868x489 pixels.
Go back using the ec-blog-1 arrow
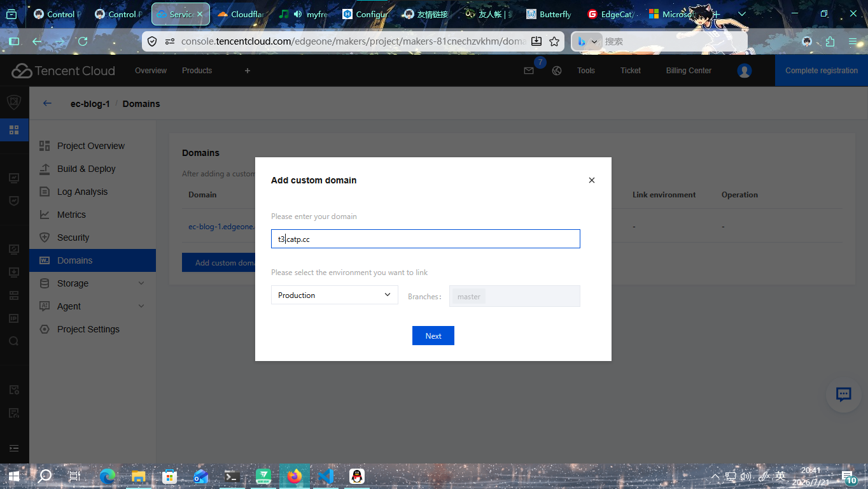click(x=47, y=103)
